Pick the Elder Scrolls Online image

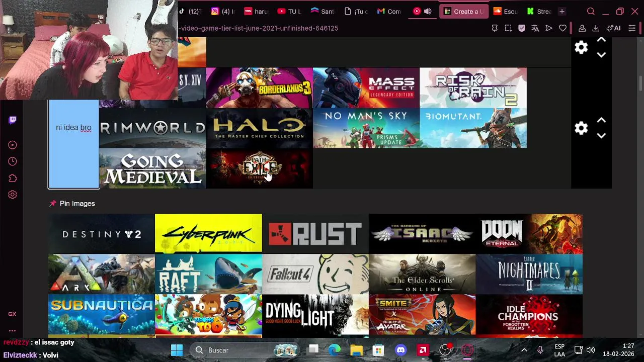422,274
